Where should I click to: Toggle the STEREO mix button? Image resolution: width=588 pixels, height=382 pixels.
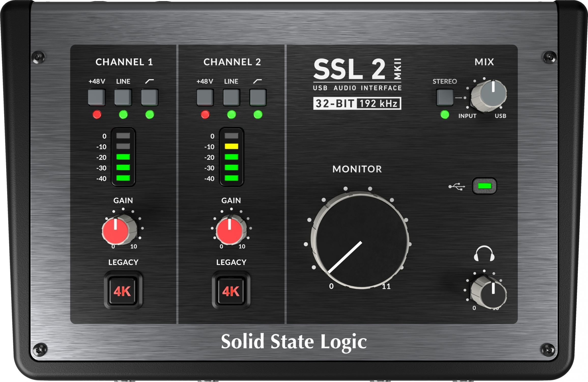pos(445,97)
